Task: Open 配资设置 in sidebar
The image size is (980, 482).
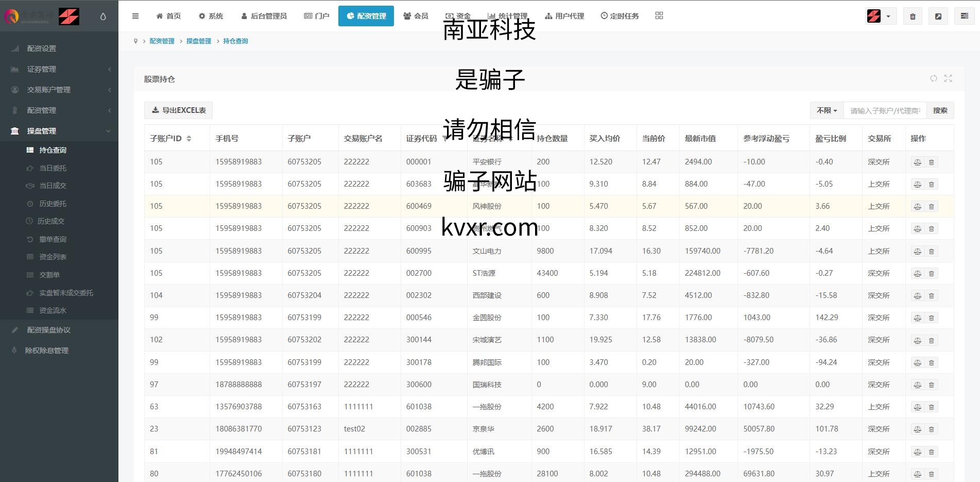Action: coord(59,48)
